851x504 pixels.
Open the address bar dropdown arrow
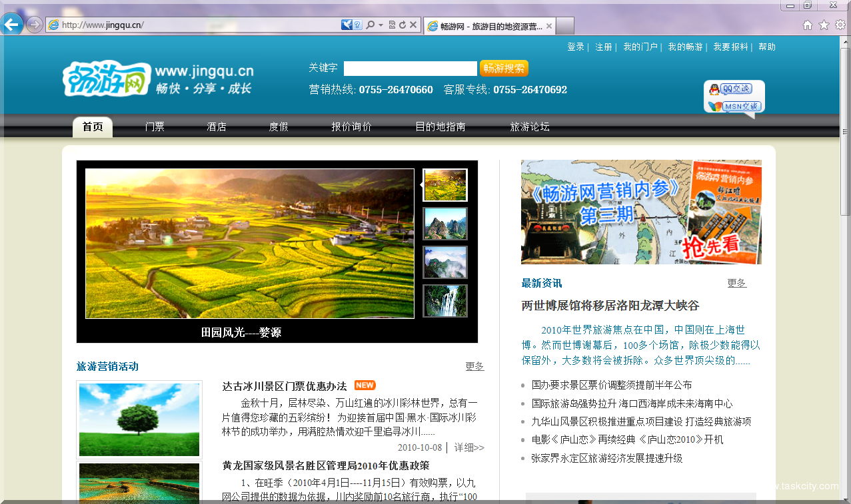click(381, 25)
